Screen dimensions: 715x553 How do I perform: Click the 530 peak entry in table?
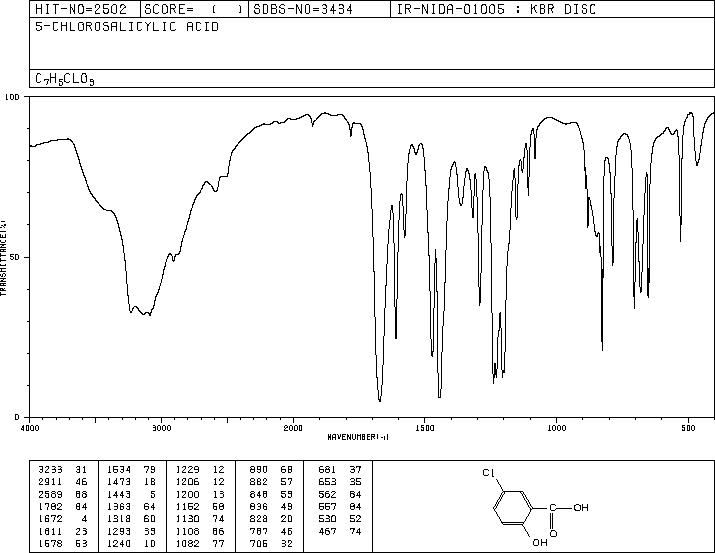[340, 519]
